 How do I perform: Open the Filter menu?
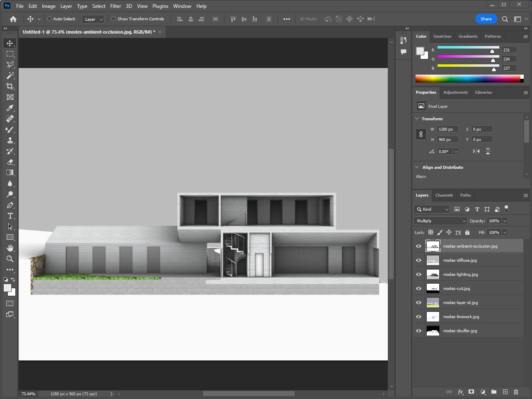click(x=116, y=6)
